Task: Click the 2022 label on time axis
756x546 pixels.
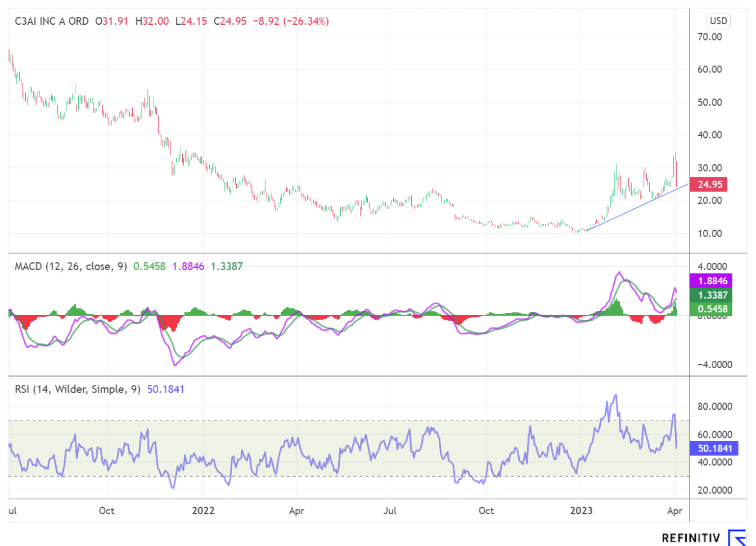Action: click(203, 511)
